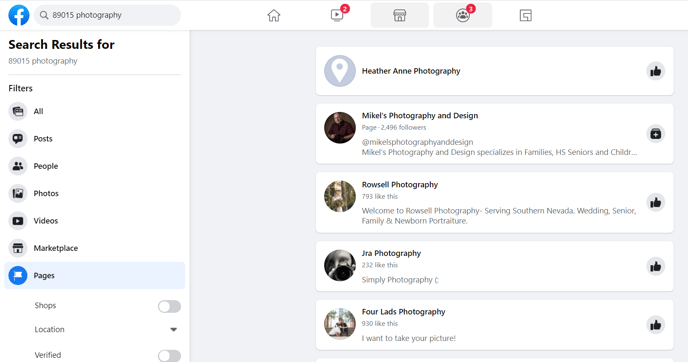
Task: Click the Videos filter icon
Action: click(x=18, y=221)
